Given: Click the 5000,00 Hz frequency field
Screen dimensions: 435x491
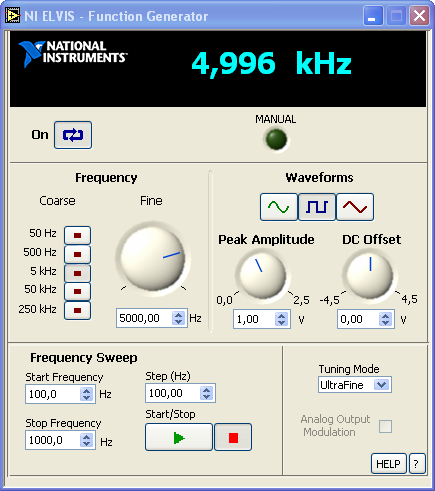Looking at the screenshot, I should [x=144, y=318].
